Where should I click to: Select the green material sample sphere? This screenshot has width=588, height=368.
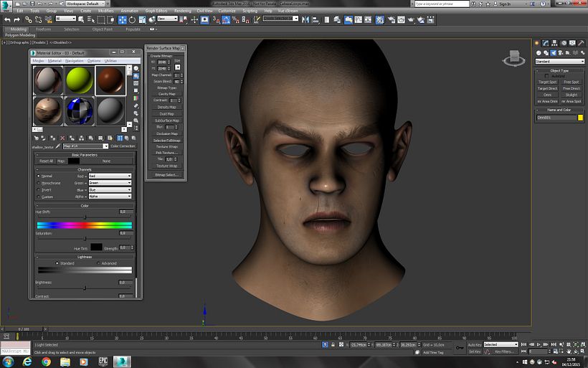tap(79, 80)
